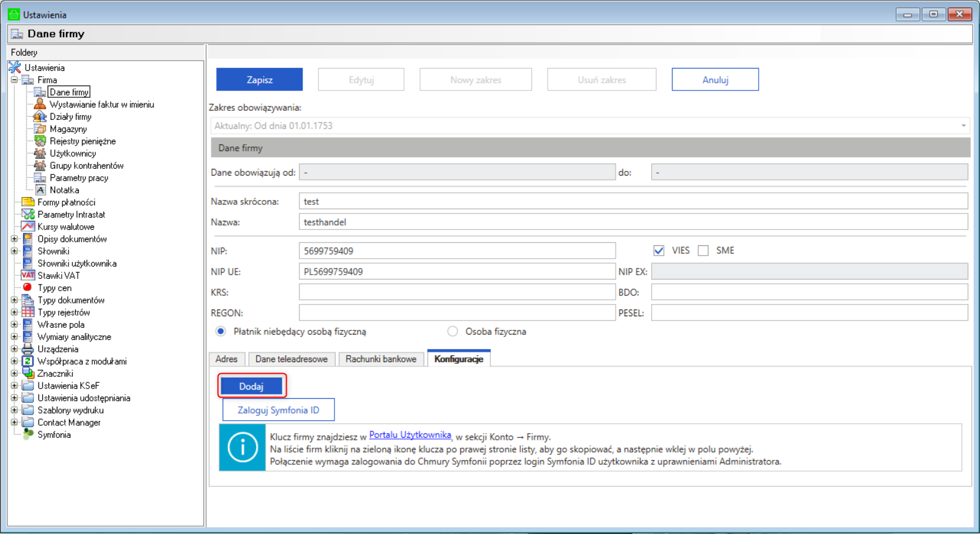Click the Zaloguj Symfonia ID button
Image resolution: width=980 pixels, height=534 pixels.
click(x=278, y=410)
